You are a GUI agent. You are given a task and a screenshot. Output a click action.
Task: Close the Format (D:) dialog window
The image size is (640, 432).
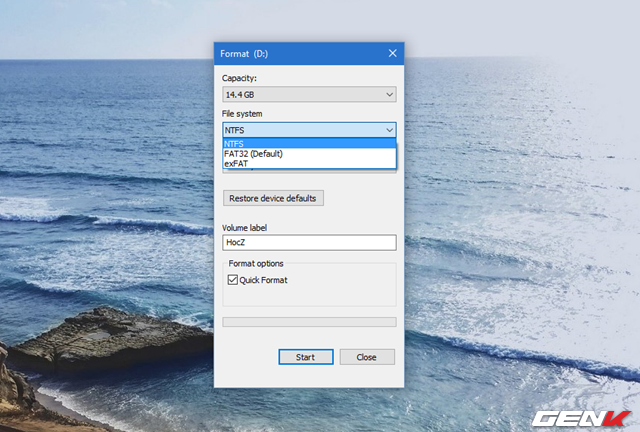pos(392,53)
